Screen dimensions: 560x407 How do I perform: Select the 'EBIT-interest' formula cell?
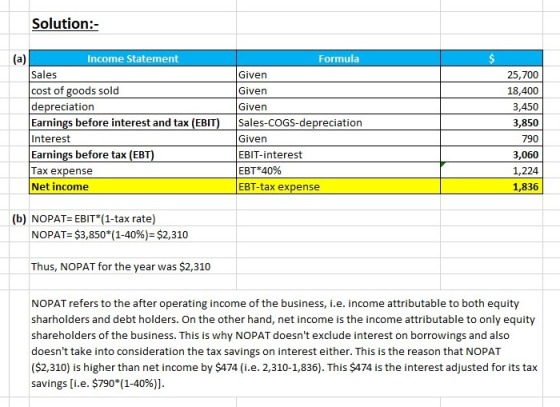click(x=338, y=155)
